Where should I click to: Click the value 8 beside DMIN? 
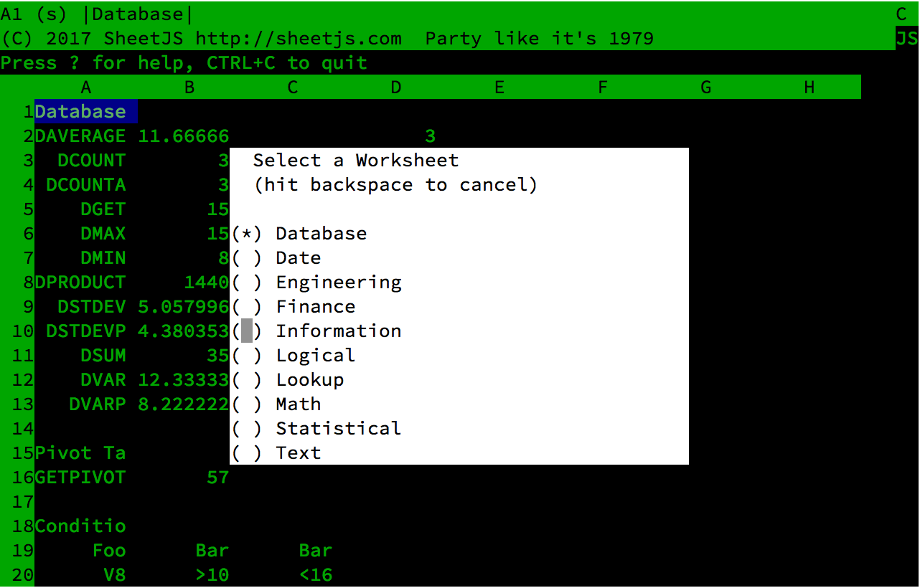pyautogui.click(x=224, y=258)
